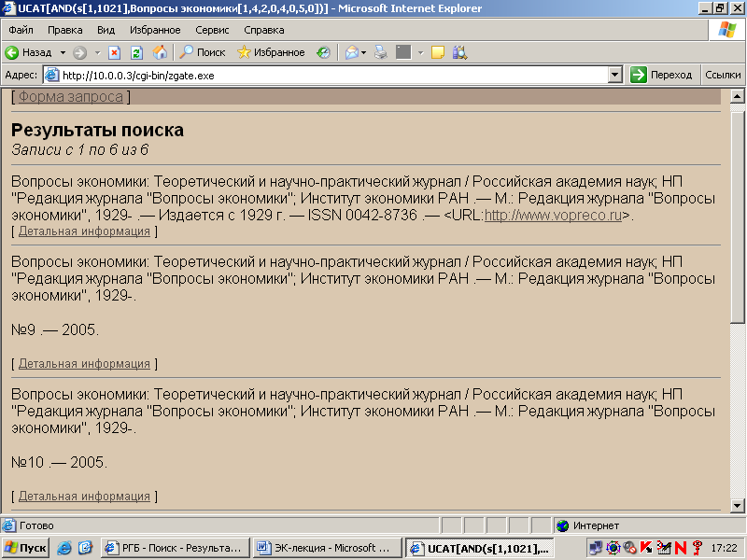Click the Research books-and-magnifier icon

point(460,52)
